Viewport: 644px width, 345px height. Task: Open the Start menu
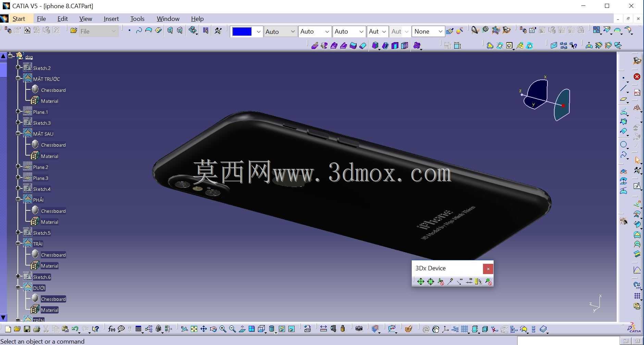coord(18,19)
